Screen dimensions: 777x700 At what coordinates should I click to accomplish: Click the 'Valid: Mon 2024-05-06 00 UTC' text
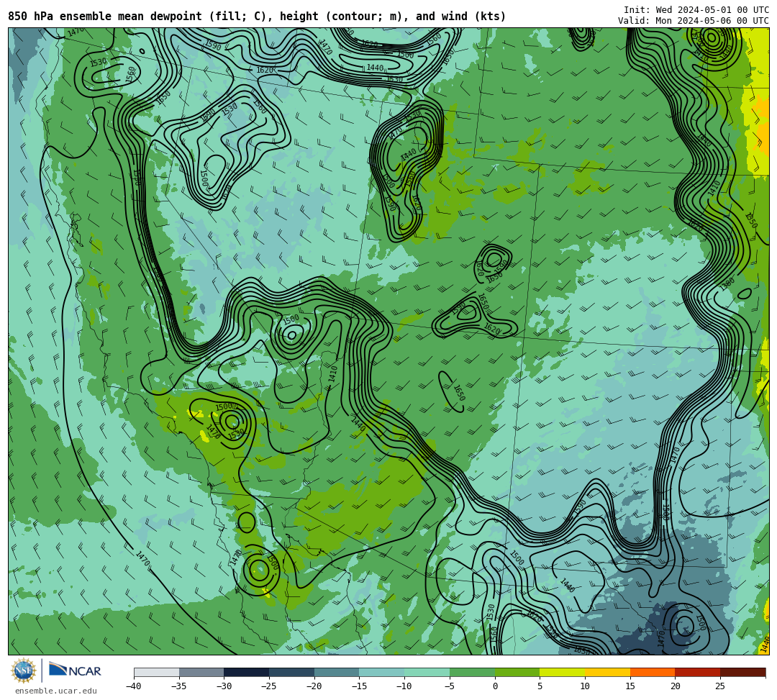[x=694, y=20]
